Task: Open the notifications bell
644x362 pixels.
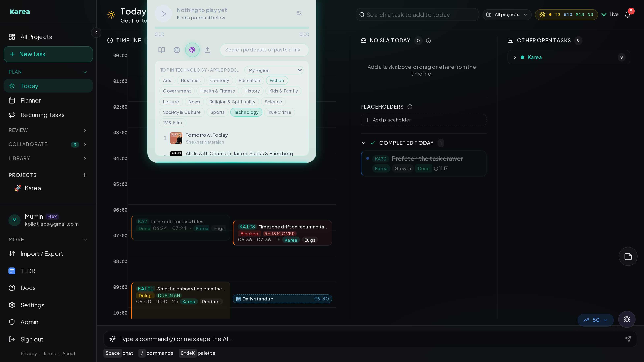Action: click(627, 14)
